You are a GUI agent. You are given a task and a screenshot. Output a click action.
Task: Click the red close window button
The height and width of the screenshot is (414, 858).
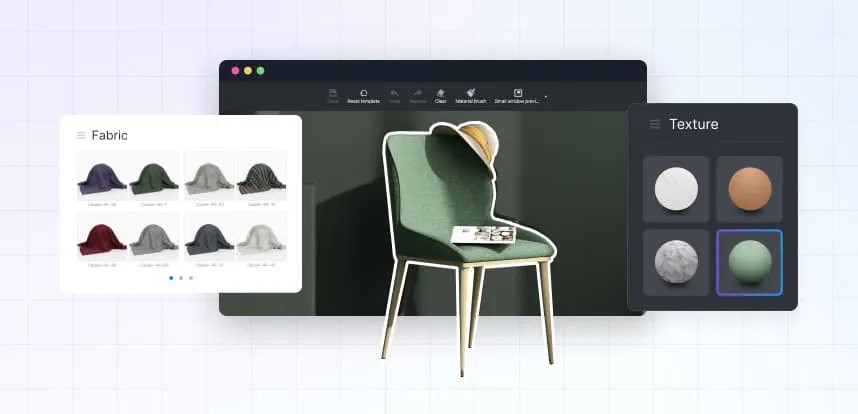point(235,71)
